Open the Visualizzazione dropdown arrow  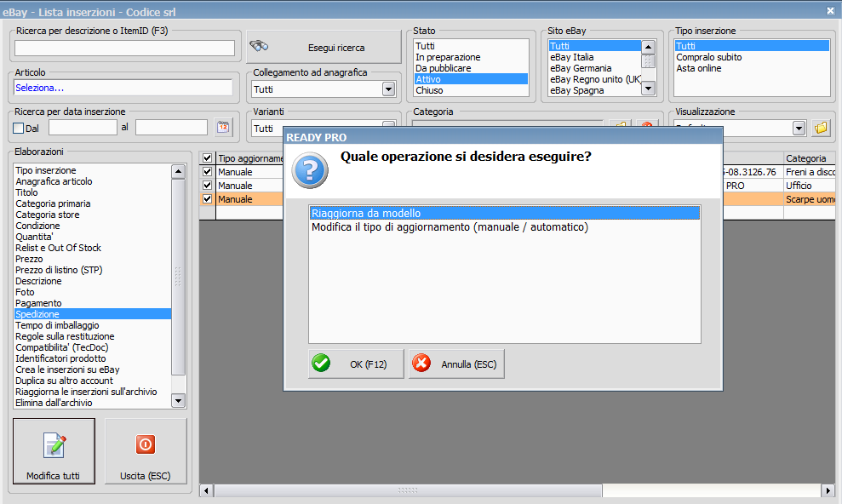[799, 128]
